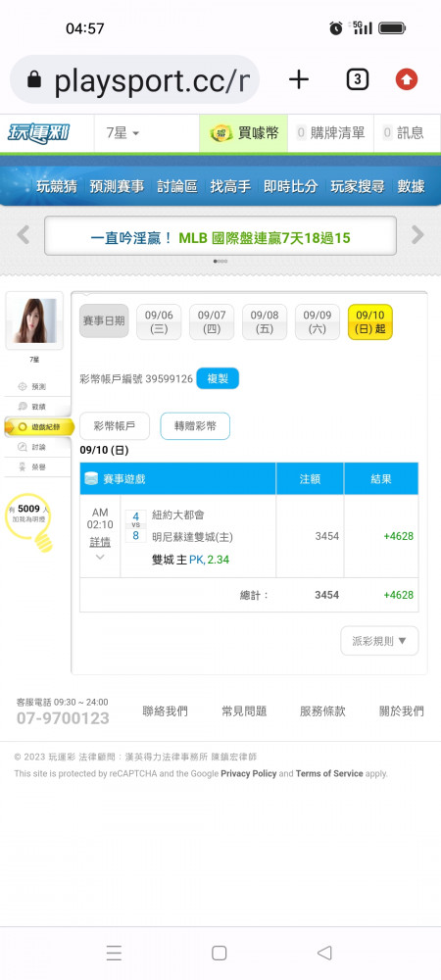
Task: Click the 玩運彩 site logo
Action: 39,133
